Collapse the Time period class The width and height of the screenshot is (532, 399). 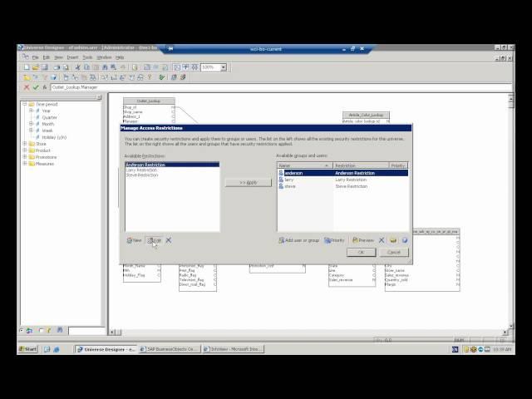(x=25, y=104)
